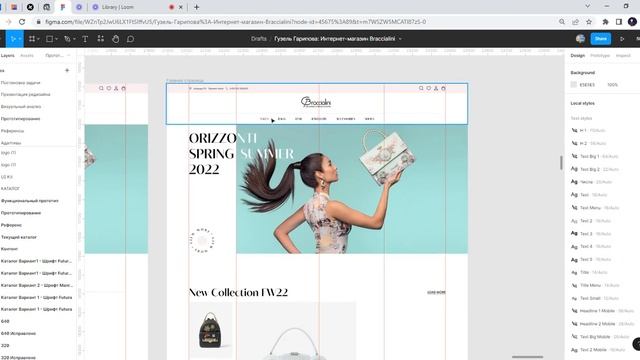The height and width of the screenshot is (360, 640).
Task: Select the Функциональный прототип layer
Action: click(x=30, y=201)
